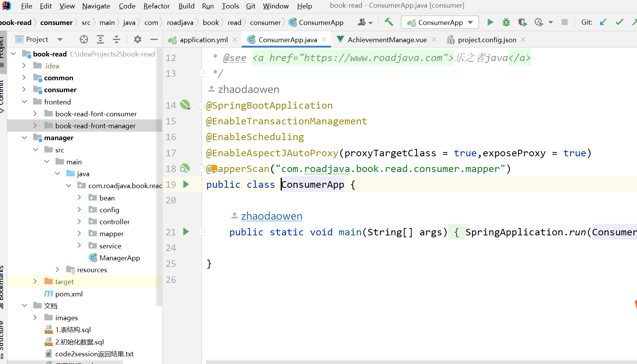
Task: Toggle code folding on main method line
Action: 202,232
